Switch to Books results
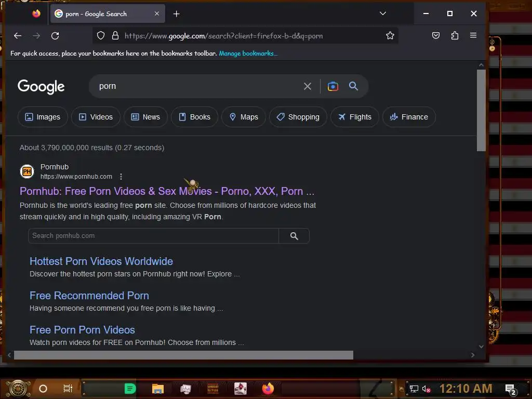 (194, 117)
